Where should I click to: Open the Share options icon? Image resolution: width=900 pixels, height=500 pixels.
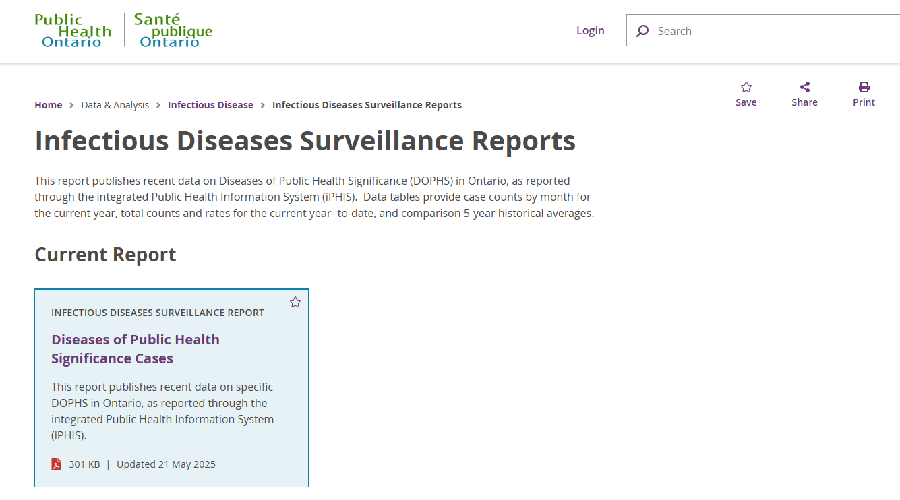805,87
